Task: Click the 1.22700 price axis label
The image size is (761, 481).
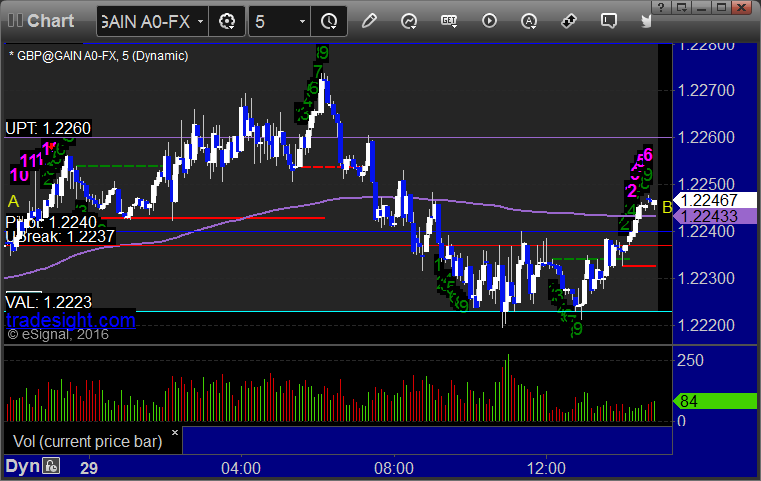Action: pyautogui.click(x=706, y=90)
